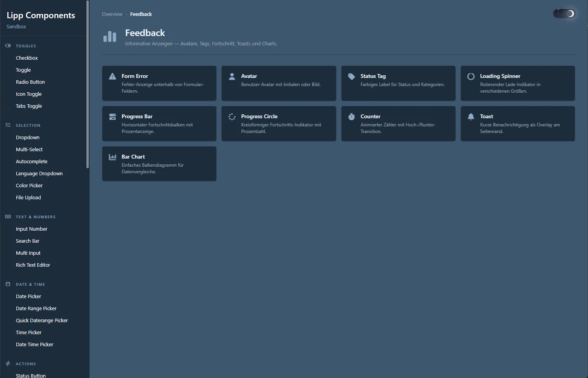Click the Avatar person icon

click(x=232, y=76)
